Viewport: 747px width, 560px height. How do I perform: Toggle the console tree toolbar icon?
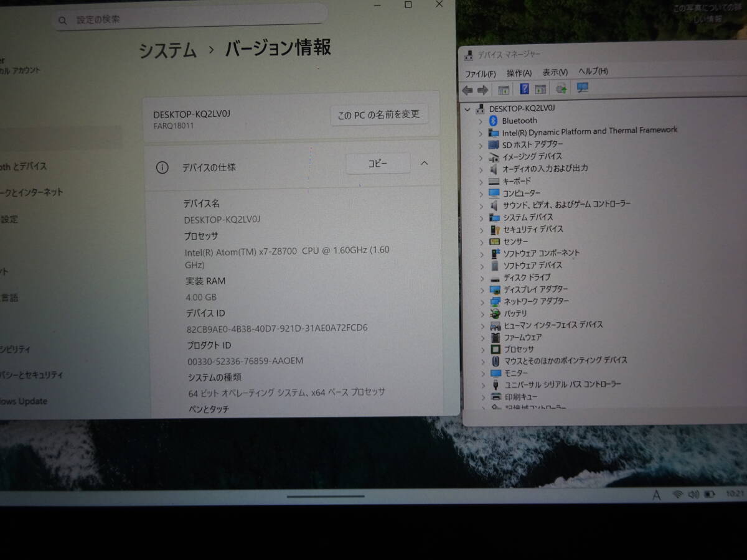(503, 89)
